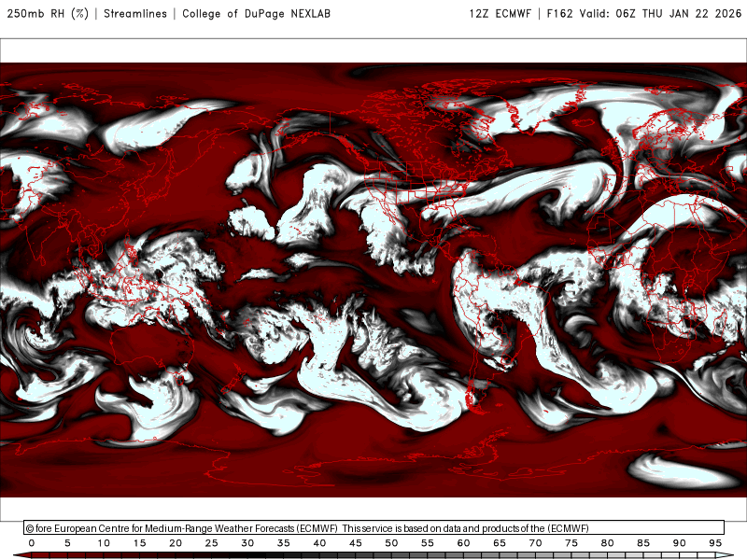Select the "15" colorbar value
This screenshot has height=560, width=747.
tap(139, 543)
